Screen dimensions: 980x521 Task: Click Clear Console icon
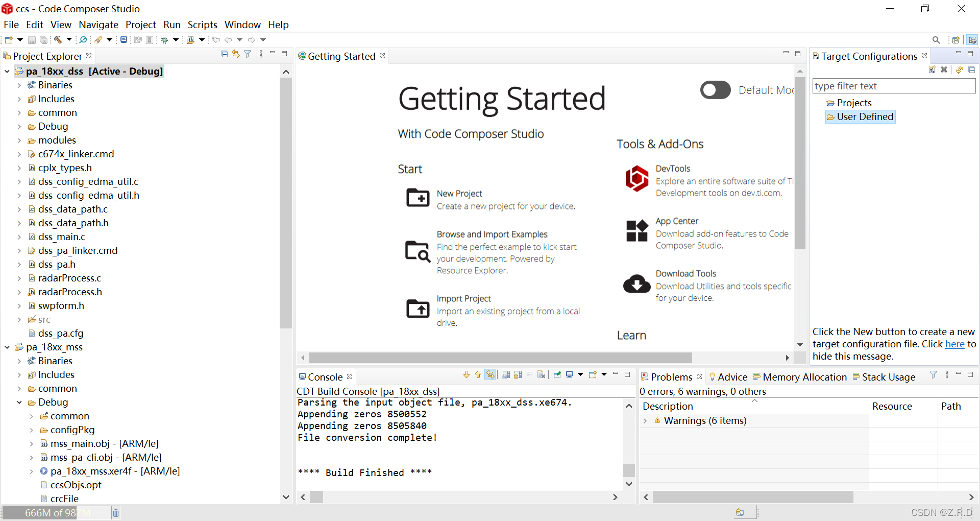tap(542, 375)
